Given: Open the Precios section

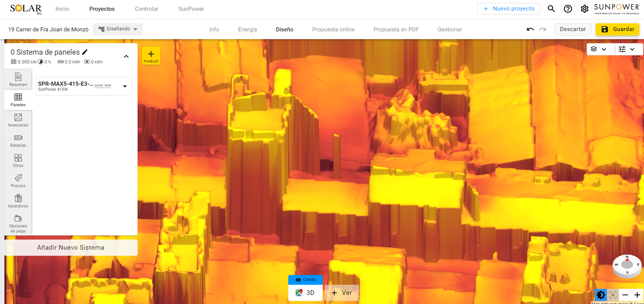Looking at the screenshot, I should (x=18, y=181).
